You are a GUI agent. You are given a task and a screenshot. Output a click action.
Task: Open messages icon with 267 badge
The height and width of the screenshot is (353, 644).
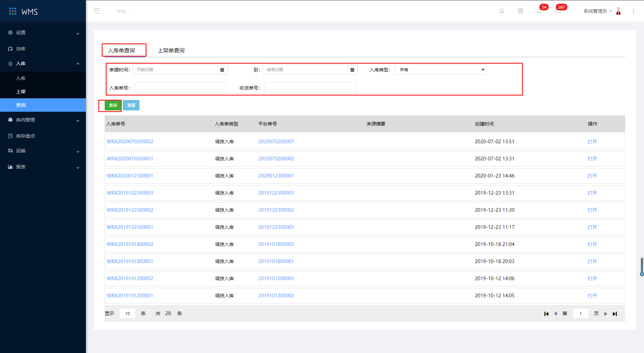(558, 11)
